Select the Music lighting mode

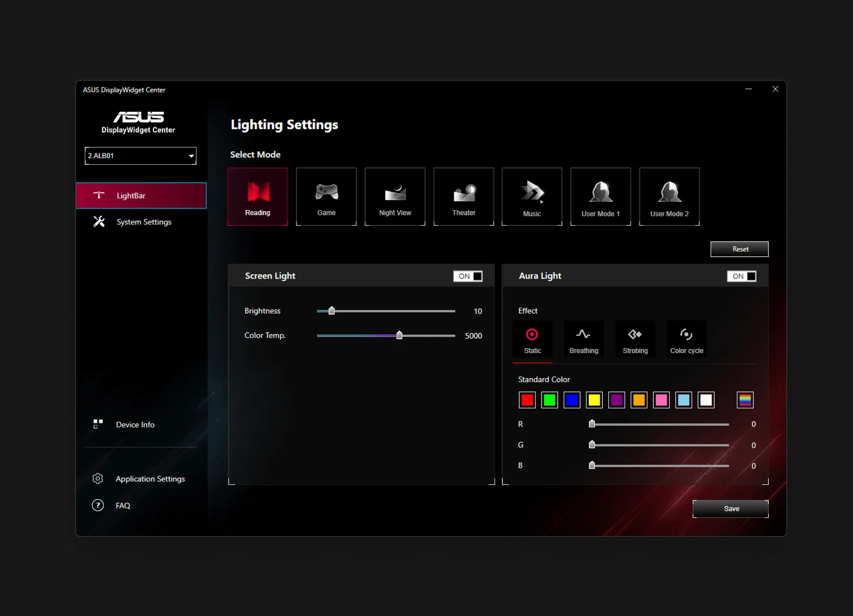[x=532, y=196]
